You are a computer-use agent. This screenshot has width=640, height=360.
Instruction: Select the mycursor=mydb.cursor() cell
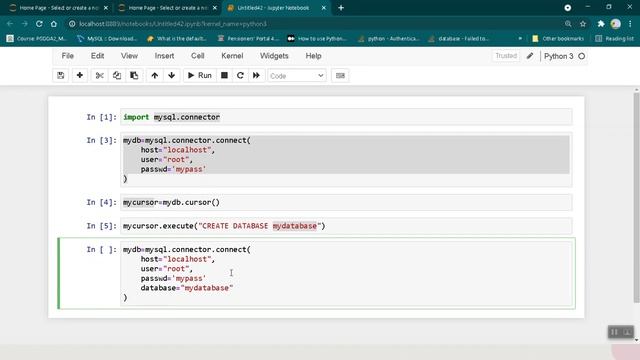[x=346, y=202]
